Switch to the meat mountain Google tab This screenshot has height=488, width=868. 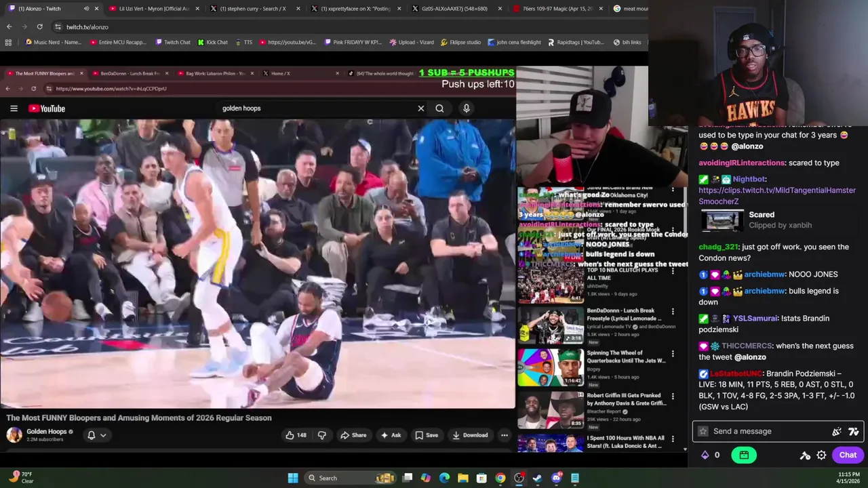point(629,9)
